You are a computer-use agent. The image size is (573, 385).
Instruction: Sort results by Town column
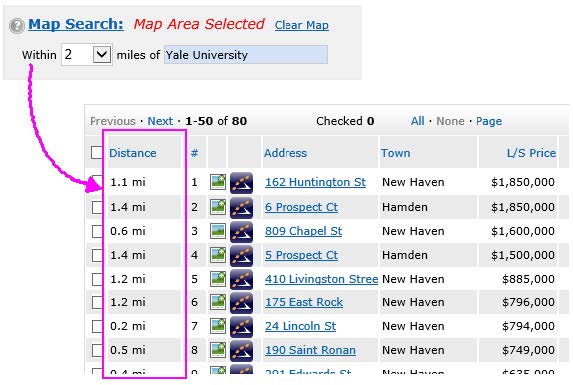[x=395, y=153]
